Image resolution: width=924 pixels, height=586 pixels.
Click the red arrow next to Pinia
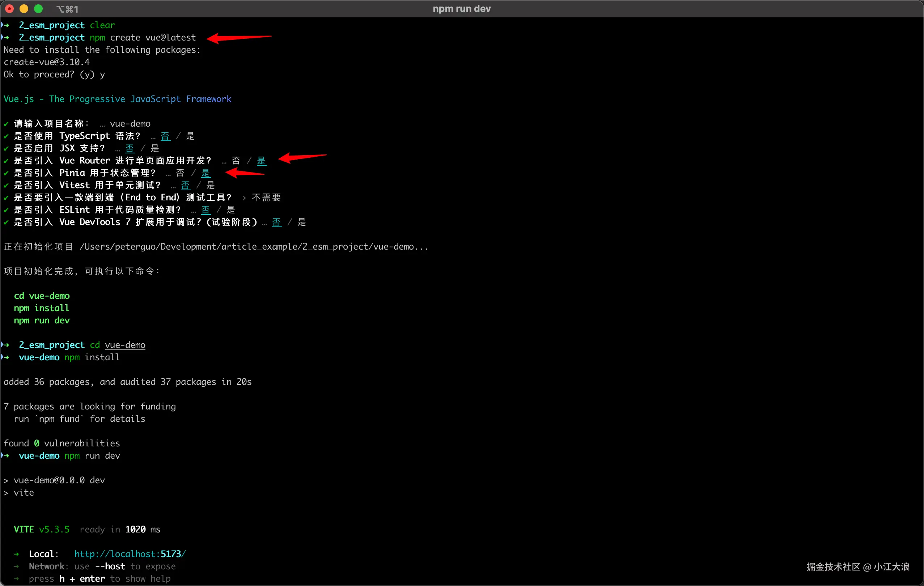[x=245, y=173]
